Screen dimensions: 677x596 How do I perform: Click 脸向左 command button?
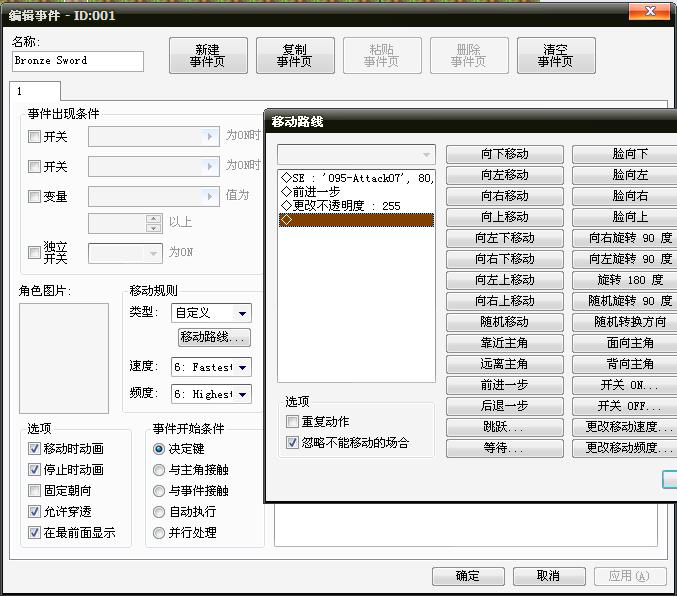[x=625, y=175]
